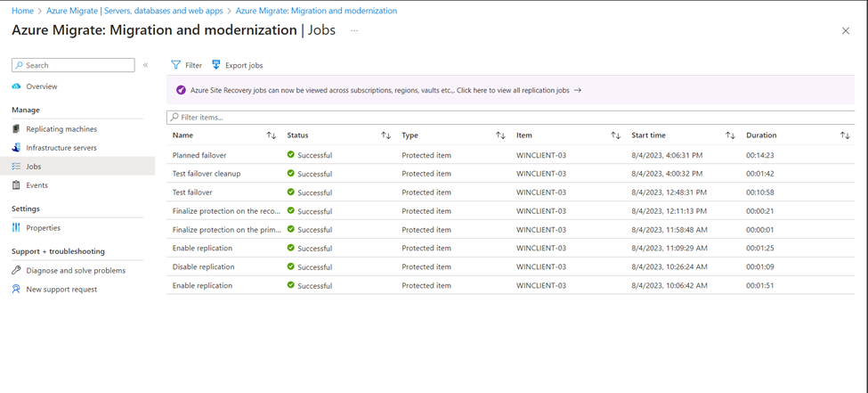Open the Disable replication job
The height and width of the screenshot is (393, 868).
pos(203,266)
